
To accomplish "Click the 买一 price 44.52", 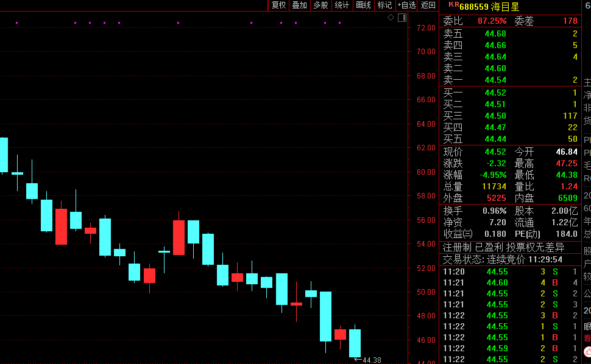I will (495, 93).
